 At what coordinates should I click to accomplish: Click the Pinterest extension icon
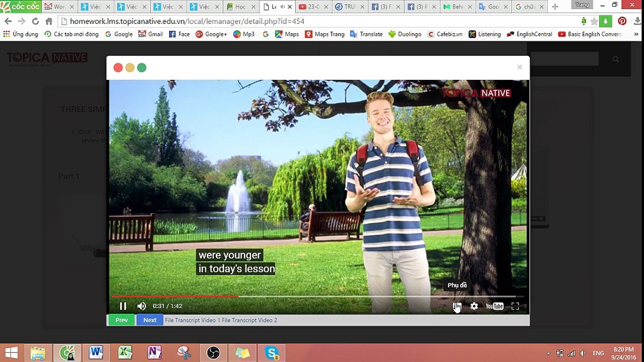[622, 21]
